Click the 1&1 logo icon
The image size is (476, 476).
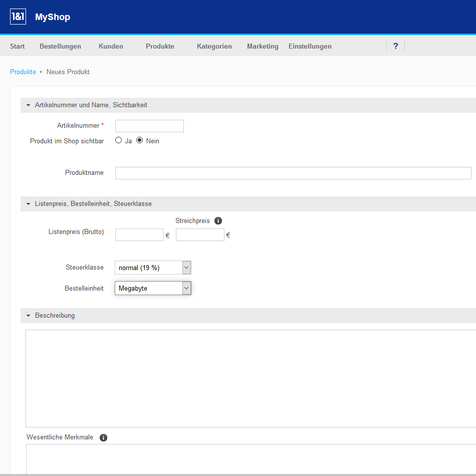18,17
